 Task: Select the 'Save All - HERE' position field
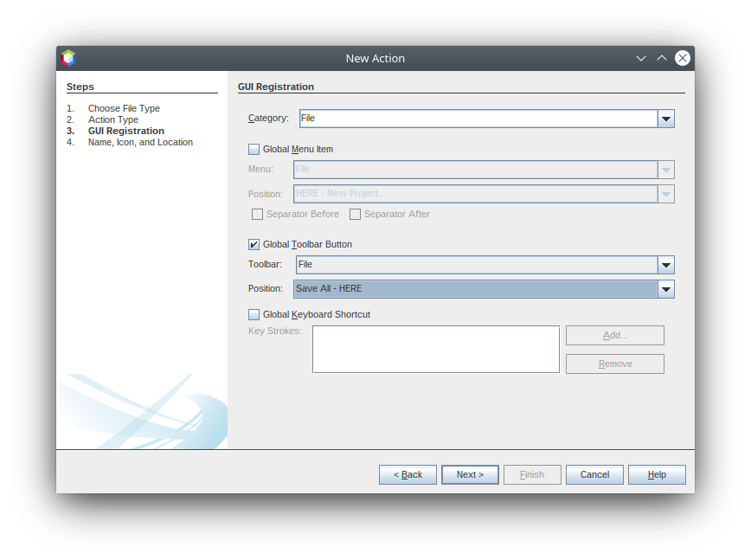tap(475, 289)
